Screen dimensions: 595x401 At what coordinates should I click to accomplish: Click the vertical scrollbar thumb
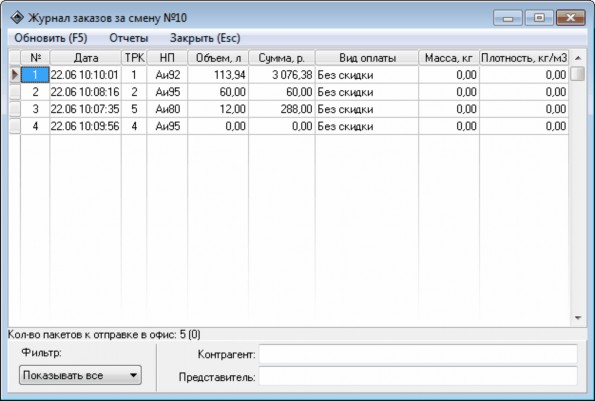pyautogui.click(x=578, y=74)
